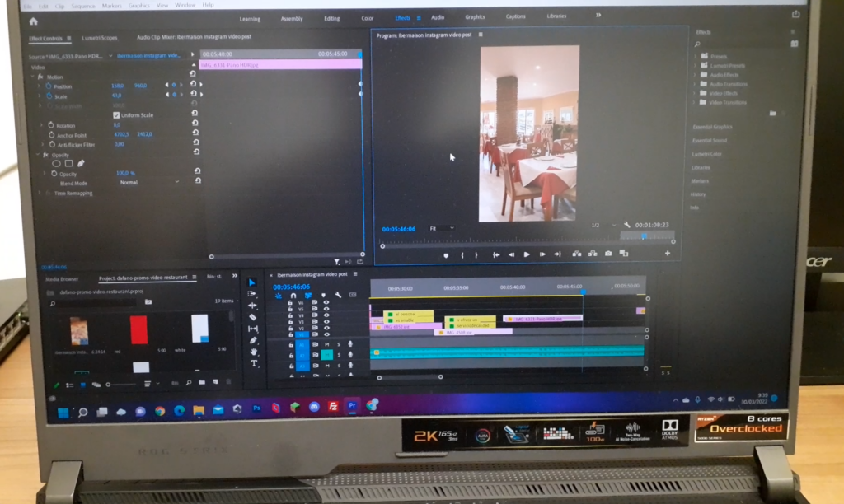
Task: Click the ellipse mask tool under Opacity
Action: [57, 163]
